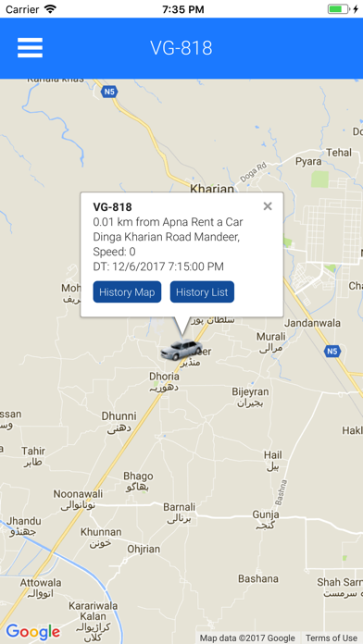Viewport: 363px width, 644px height.
Task: Tap the Pyara place label
Action: tap(308, 161)
